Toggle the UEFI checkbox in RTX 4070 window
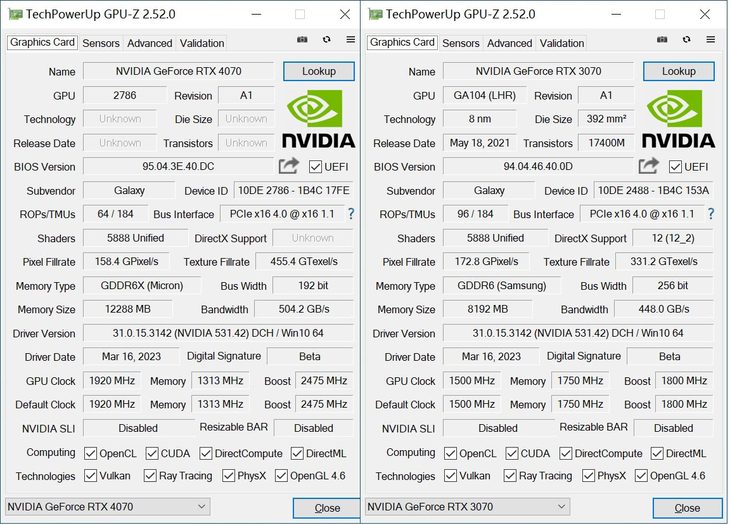The image size is (730, 525). click(x=315, y=167)
